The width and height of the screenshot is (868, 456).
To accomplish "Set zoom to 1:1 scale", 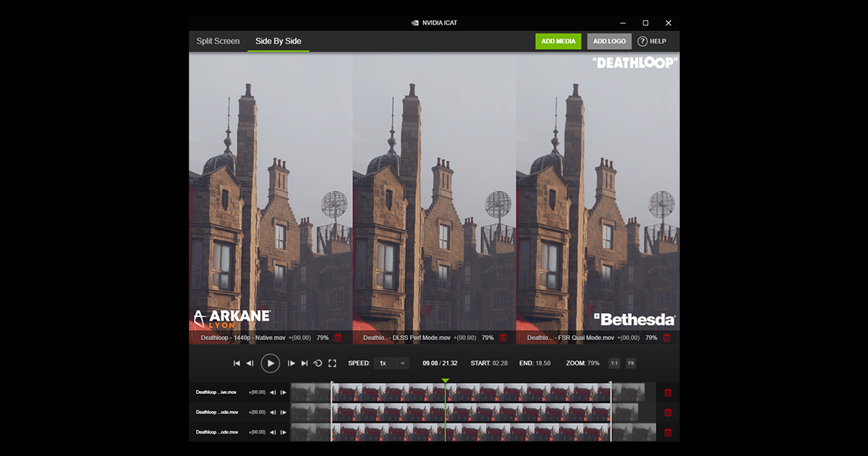I will click(614, 363).
